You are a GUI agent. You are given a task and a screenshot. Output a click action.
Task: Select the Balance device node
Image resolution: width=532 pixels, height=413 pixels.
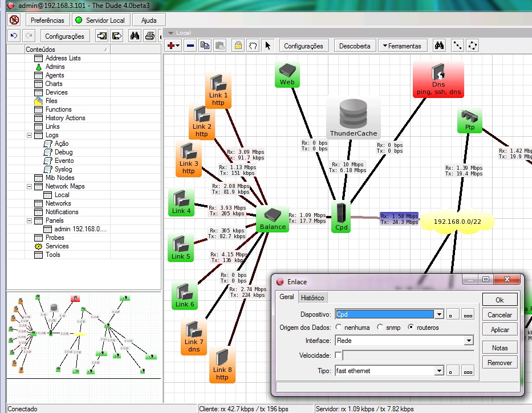pos(273,219)
